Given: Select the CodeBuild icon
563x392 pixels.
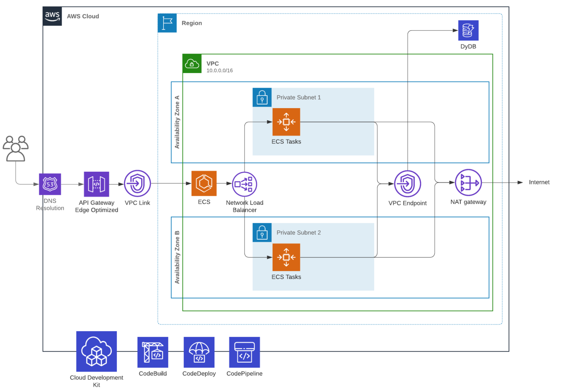Looking at the screenshot, I should click(153, 352).
